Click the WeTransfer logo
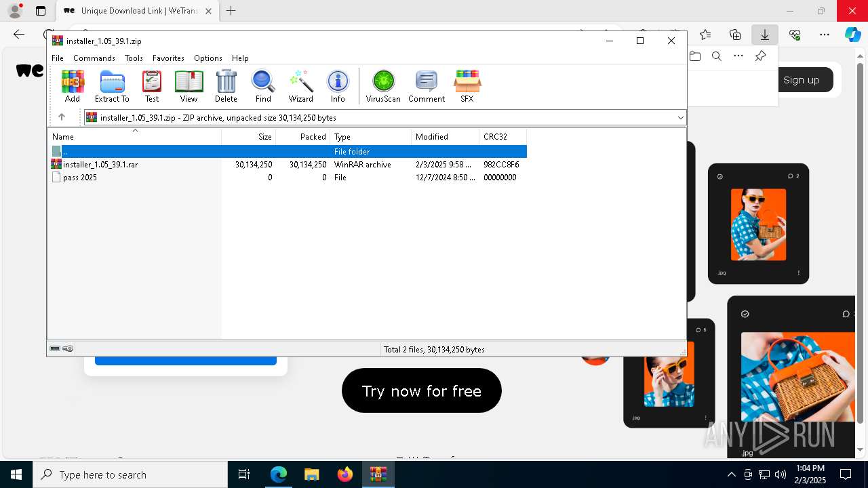Viewport: 868px width, 488px height. coord(30,70)
